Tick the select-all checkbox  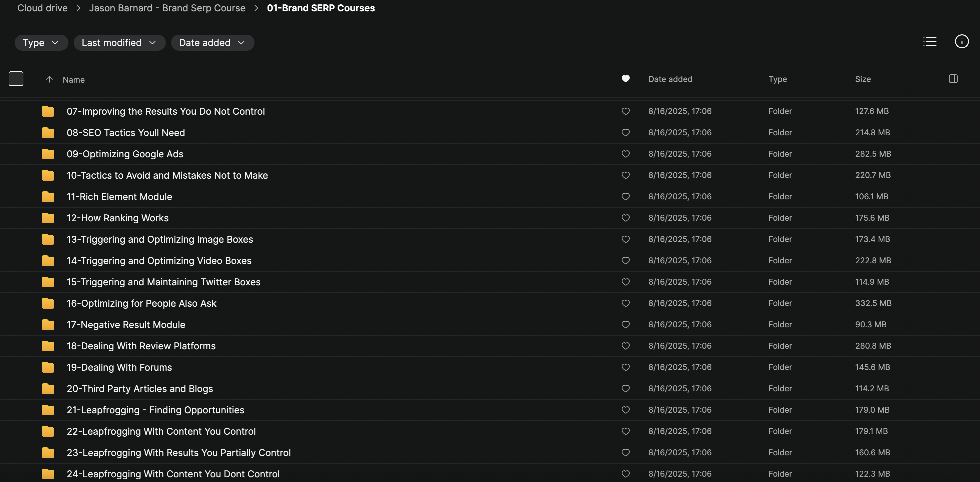(x=16, y=79)
